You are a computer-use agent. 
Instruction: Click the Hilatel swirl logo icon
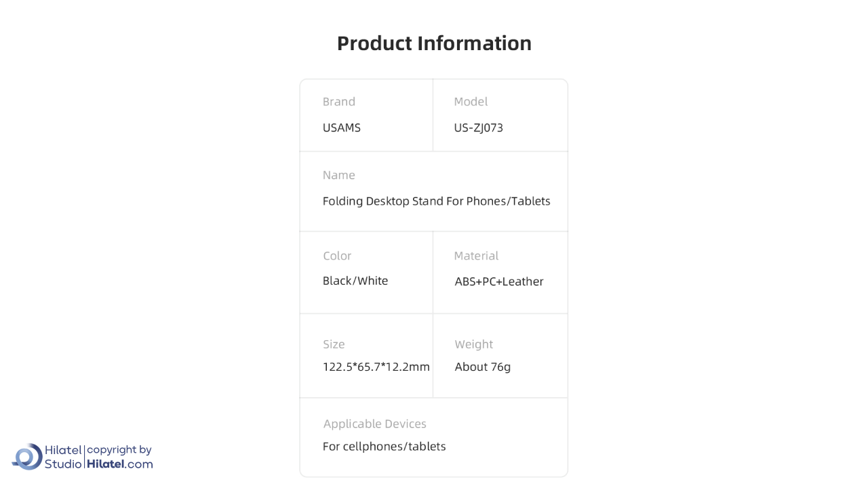27,457
